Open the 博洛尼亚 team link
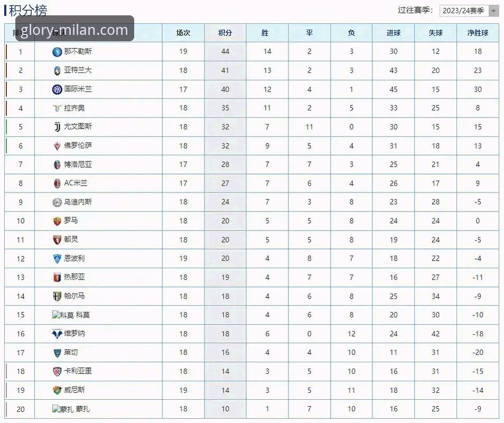 click(78, 164)
